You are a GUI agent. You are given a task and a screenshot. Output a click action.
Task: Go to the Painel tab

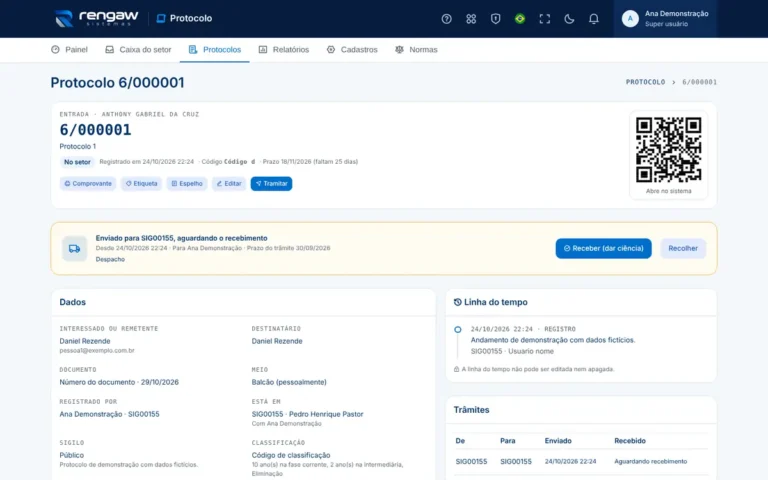70,49
